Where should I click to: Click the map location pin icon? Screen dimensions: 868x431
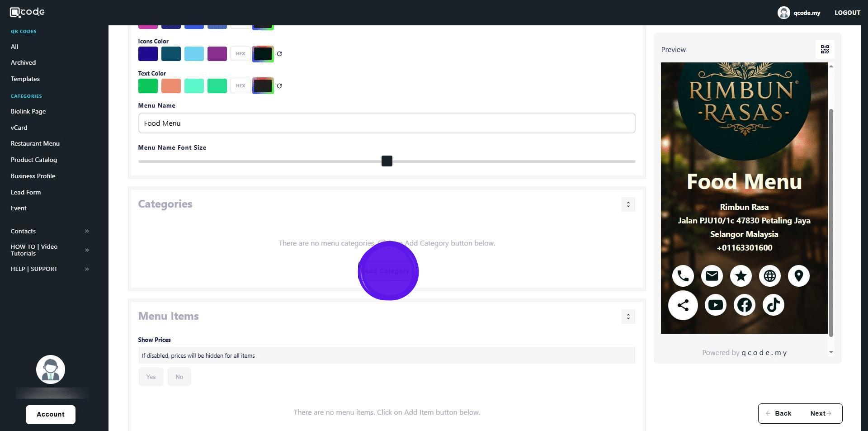pos(798,276)
